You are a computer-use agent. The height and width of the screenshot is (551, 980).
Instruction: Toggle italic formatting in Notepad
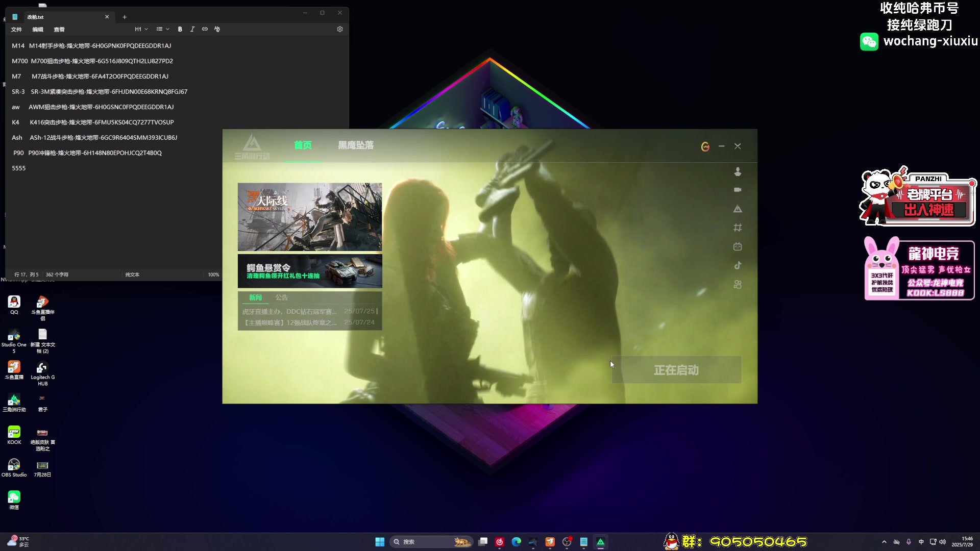click(x=192, y=29)
